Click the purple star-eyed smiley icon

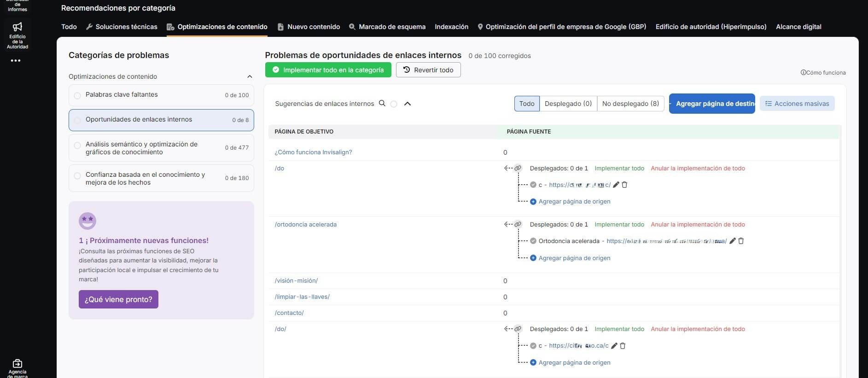point(87,221)
